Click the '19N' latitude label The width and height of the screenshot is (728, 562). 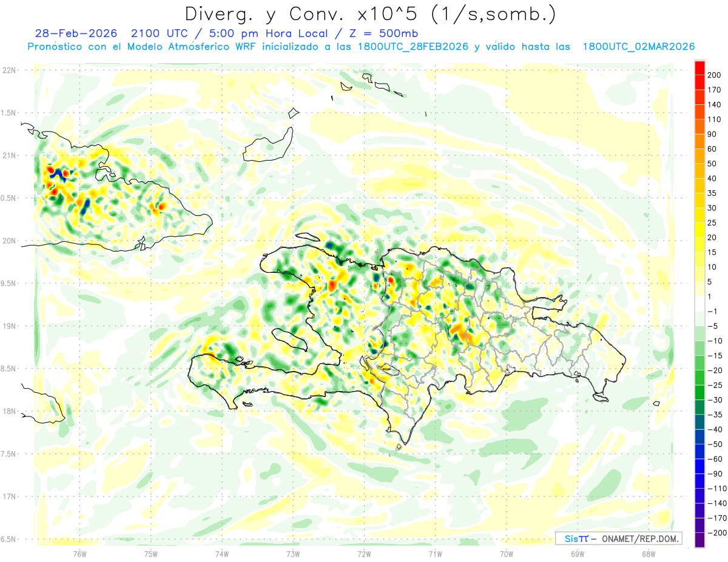coord(8,326)
